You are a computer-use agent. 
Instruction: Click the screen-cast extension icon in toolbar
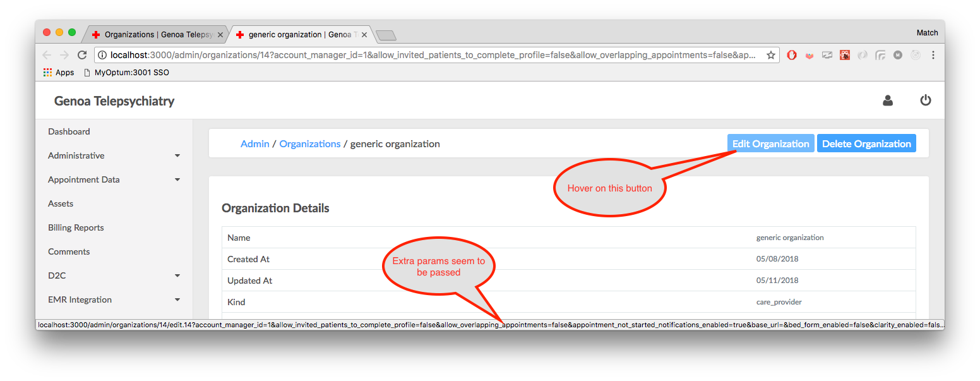[x=827, y=55]
